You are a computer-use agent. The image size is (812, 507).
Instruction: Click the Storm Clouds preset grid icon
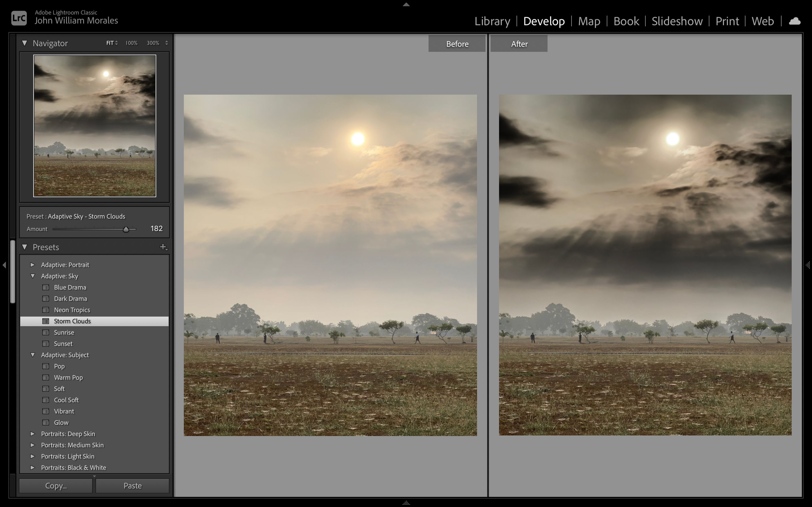(x=46, y=321)
